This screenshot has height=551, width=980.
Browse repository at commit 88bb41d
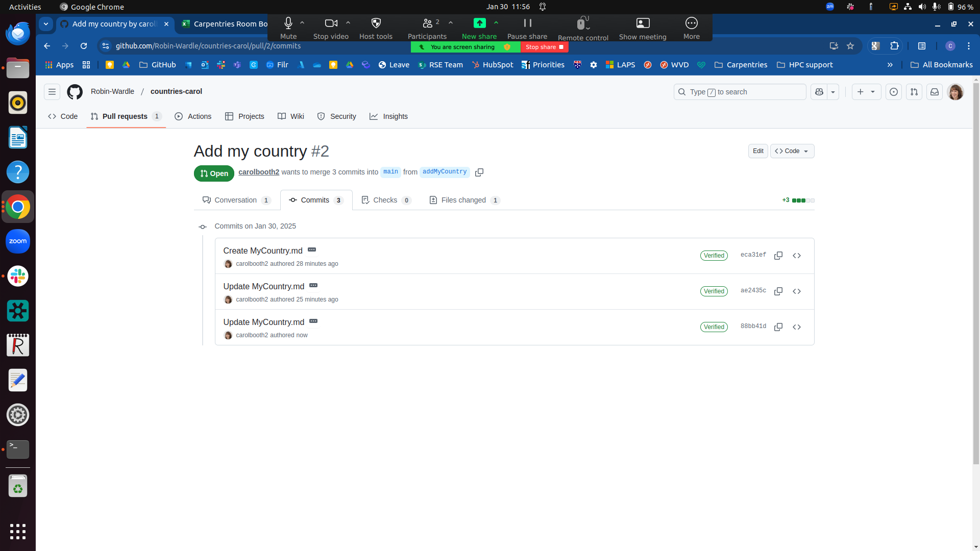(797, 327)
